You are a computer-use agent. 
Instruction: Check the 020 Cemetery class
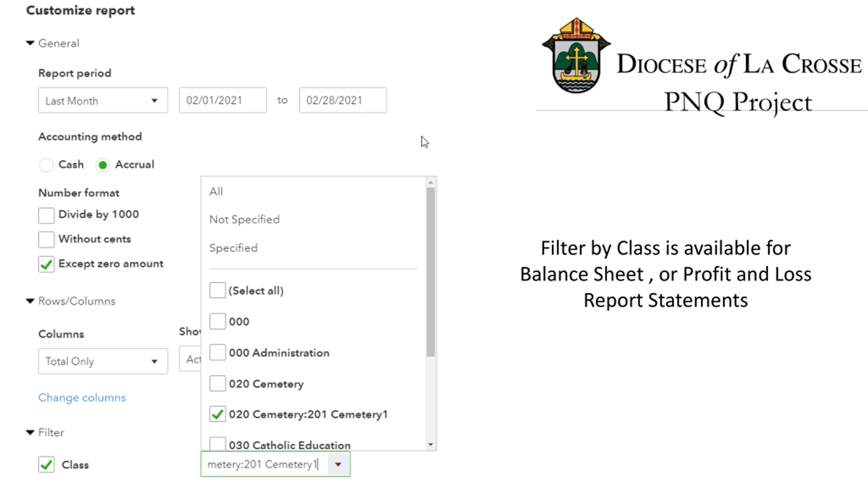(218, 383)
